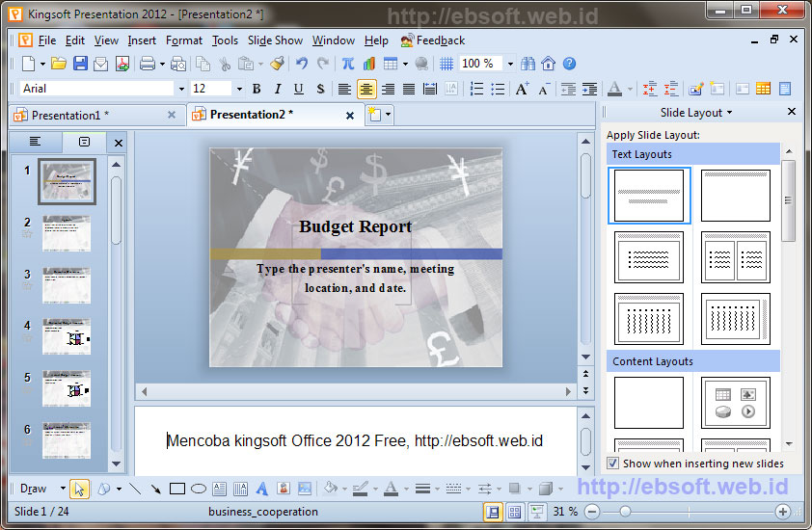This screenshot has height=530, width=812.
Task: Select the Arrow drawing tool
Action: pos(155,488)
